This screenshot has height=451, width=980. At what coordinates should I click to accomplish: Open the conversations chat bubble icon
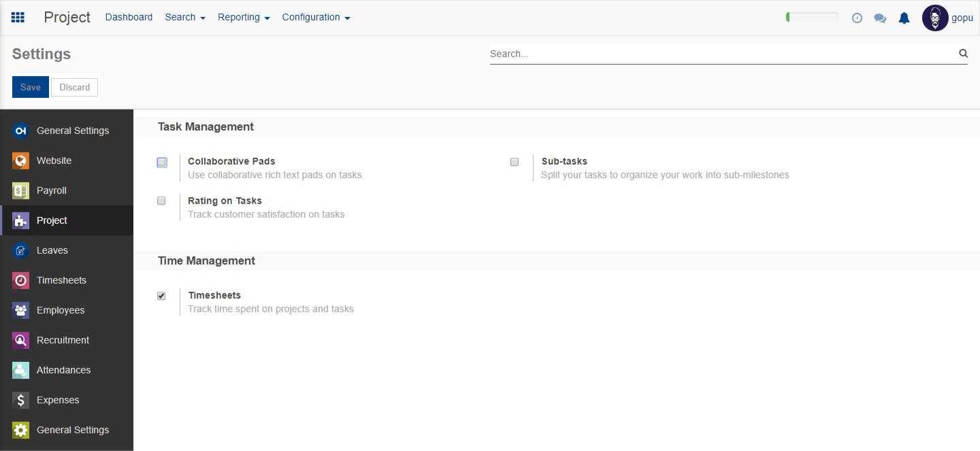coord(880,18)
